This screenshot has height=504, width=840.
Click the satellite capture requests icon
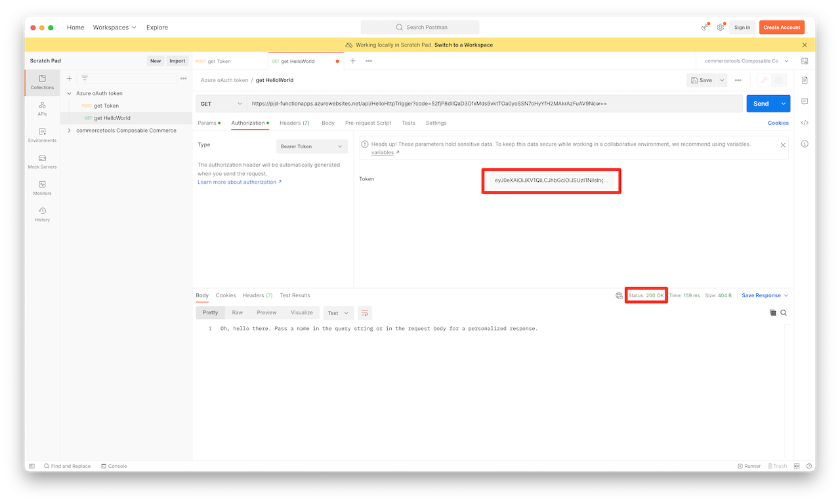705,27
